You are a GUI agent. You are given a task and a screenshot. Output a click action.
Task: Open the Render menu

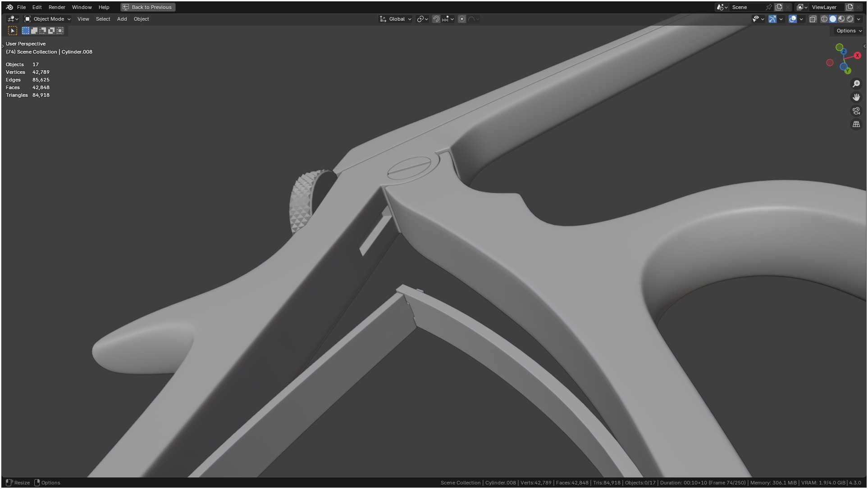pos(57,7)
